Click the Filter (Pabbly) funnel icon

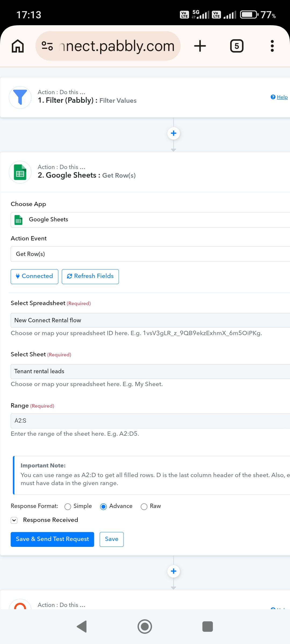(20, 97)
